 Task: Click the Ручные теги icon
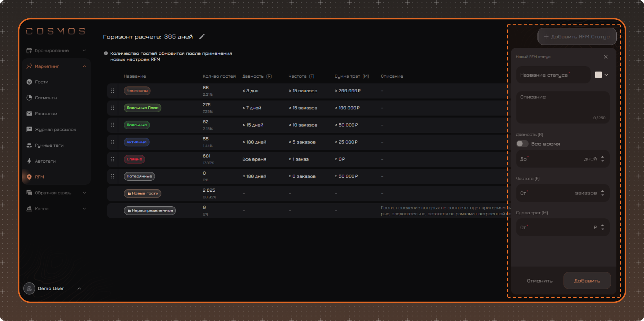click(x=29, y=145)
